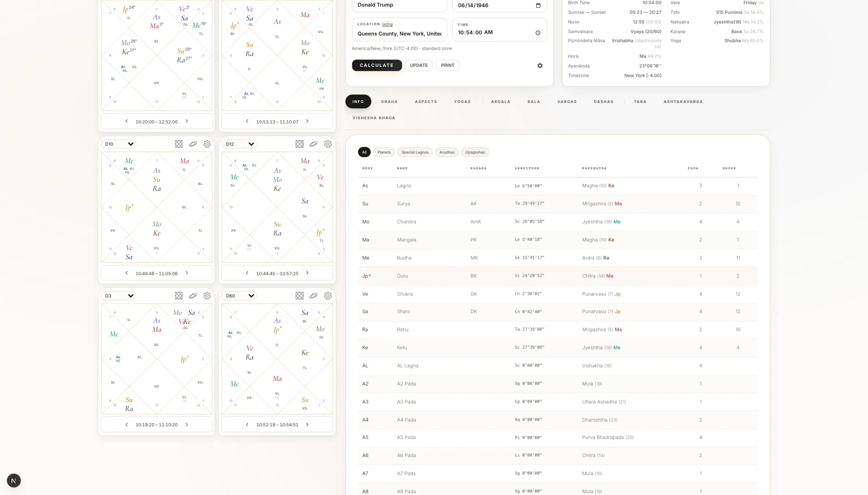This screenshot has height=495, width=868.
Task: Step forward from 10:53:13 – 11:10:07 range
Action: tap(307, 121)
